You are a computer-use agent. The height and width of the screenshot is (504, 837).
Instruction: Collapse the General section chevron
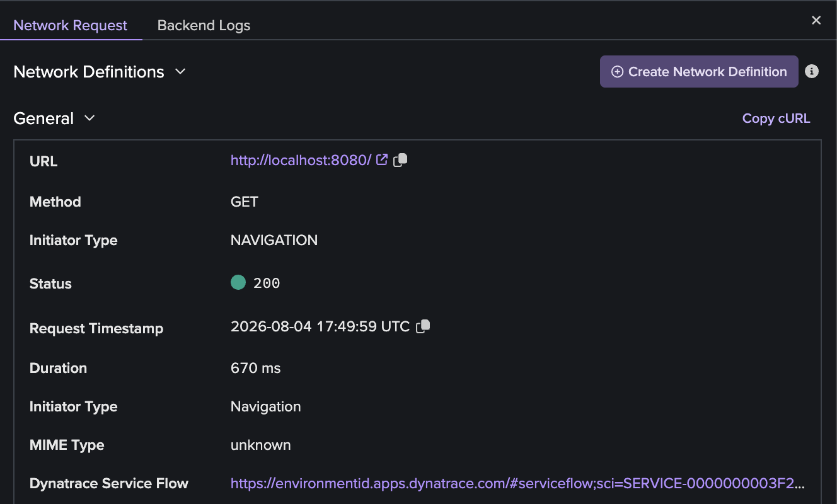[x=89, y=118]
